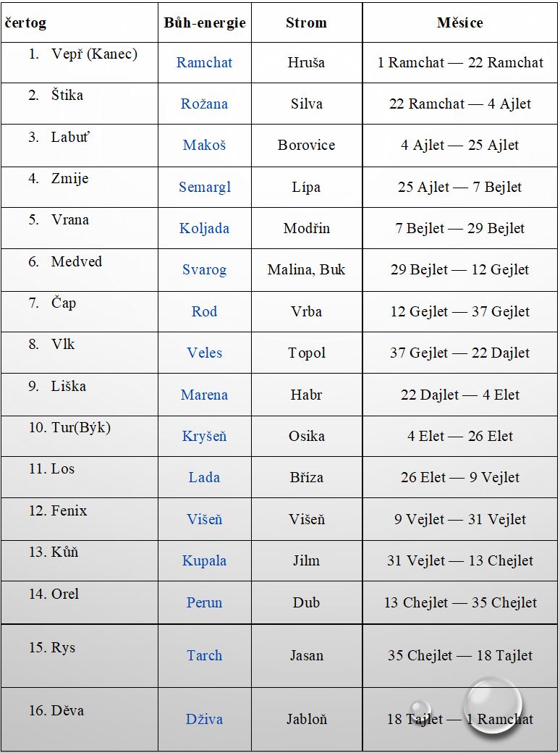Follow the Kupala link
This screenshot has height=753, width=560.
[x=204, y=560]
